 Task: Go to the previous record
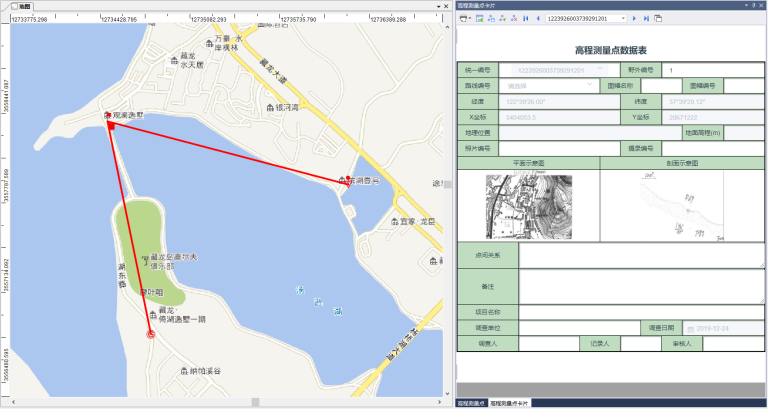tap(538, 18)
